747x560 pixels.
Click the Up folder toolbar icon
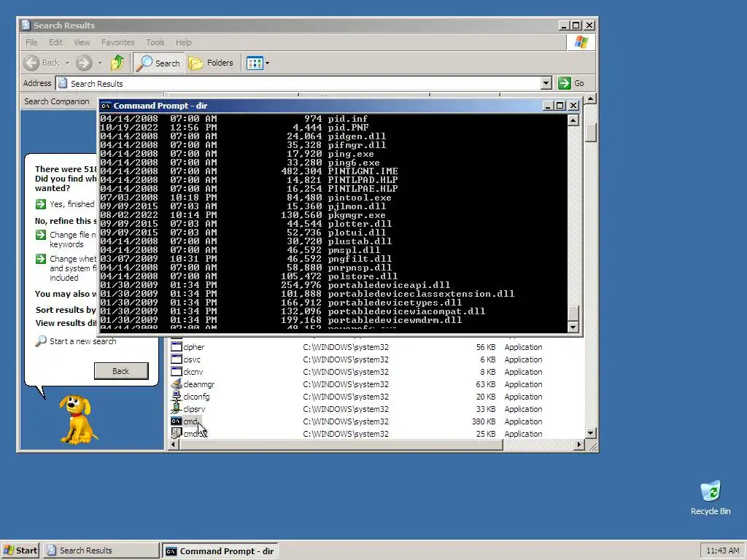pos(117,63)
